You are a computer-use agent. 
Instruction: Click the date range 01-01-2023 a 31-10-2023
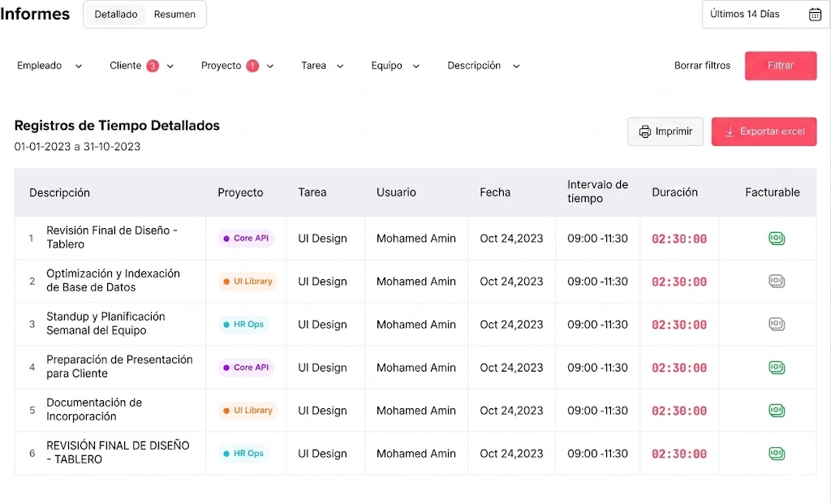pos(77,146)
